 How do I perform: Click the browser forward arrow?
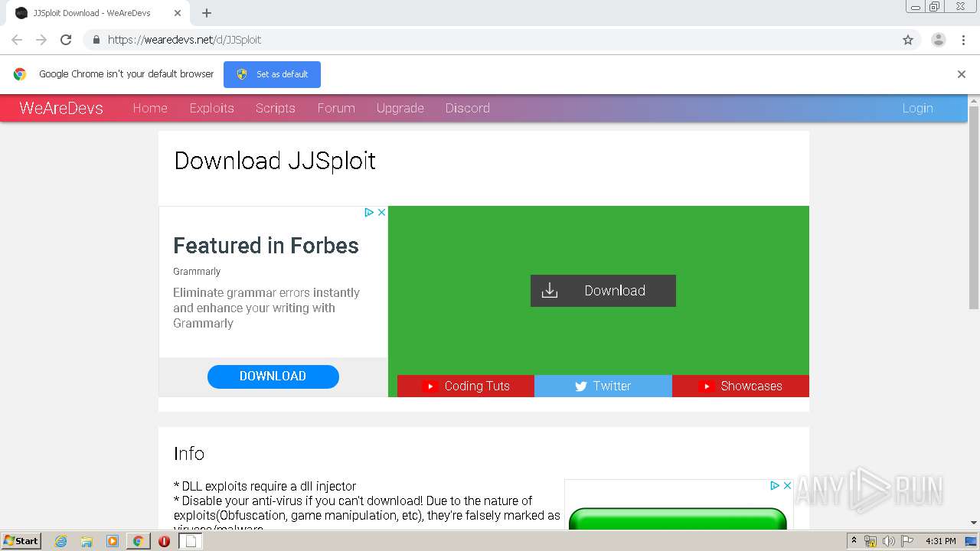[x=41, y=40]
